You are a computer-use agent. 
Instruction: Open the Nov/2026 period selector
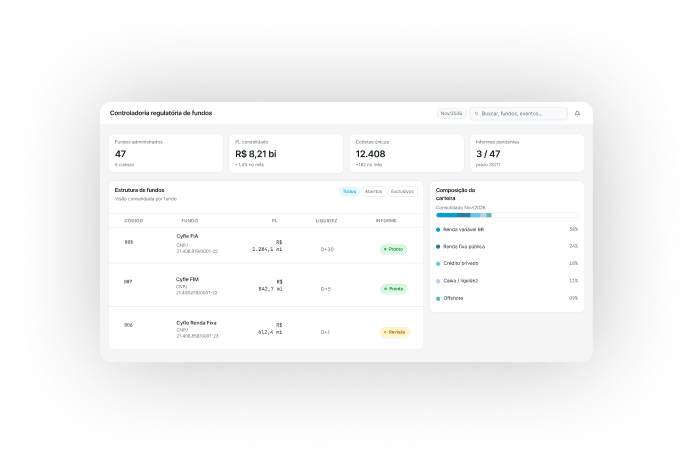(451, 113)
